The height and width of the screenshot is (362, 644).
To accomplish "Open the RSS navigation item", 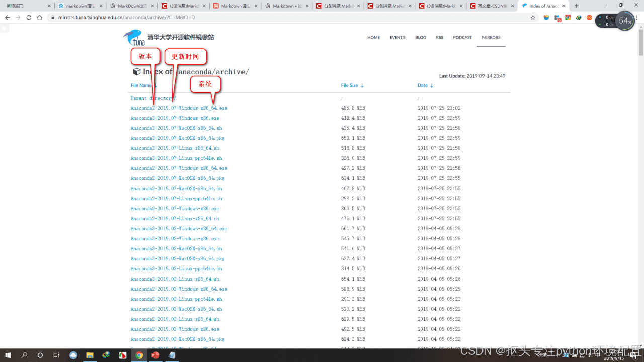I will (x=439, y=38).
